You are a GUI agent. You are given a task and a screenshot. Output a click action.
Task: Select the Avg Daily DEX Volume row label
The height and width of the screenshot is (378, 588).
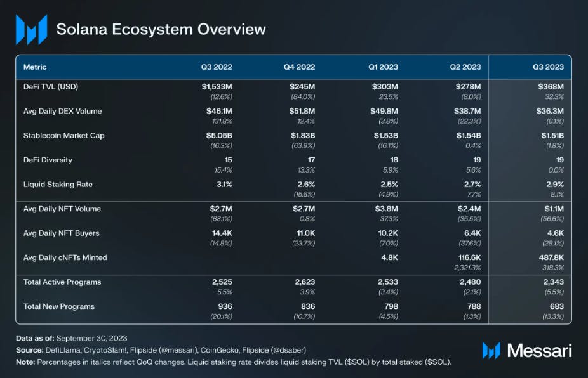click(x=62, y=111)
